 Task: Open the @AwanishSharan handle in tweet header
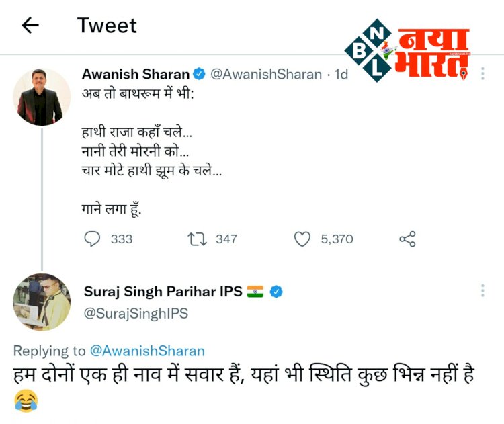266,74
